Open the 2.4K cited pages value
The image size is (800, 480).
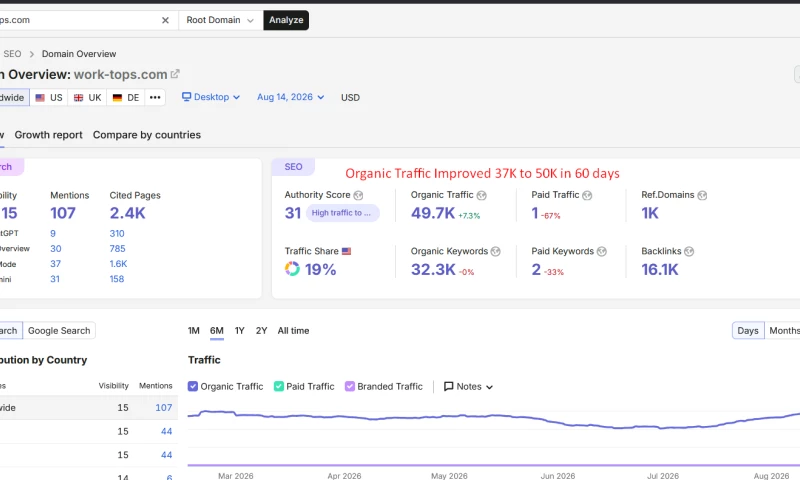coord(128,213)
